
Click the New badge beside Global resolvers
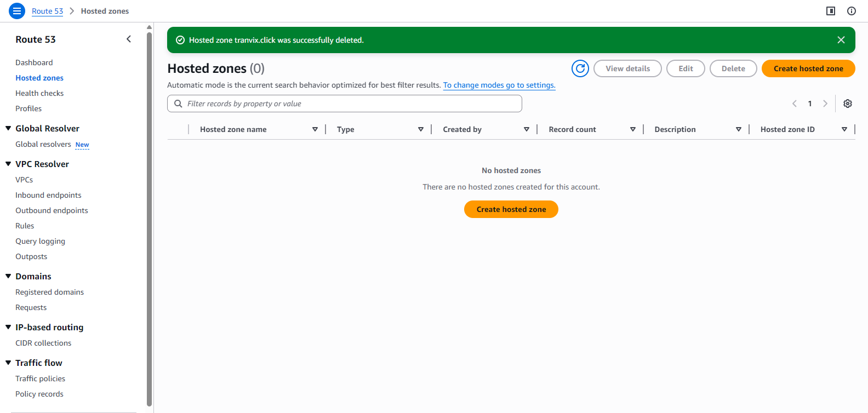82,145
